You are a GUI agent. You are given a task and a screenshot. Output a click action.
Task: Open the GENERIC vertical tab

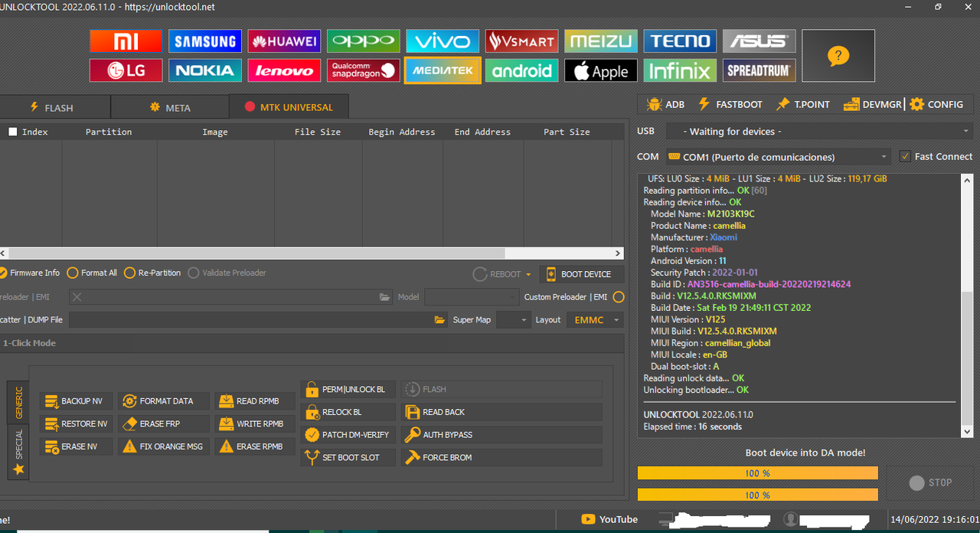[x=18, y=402]
